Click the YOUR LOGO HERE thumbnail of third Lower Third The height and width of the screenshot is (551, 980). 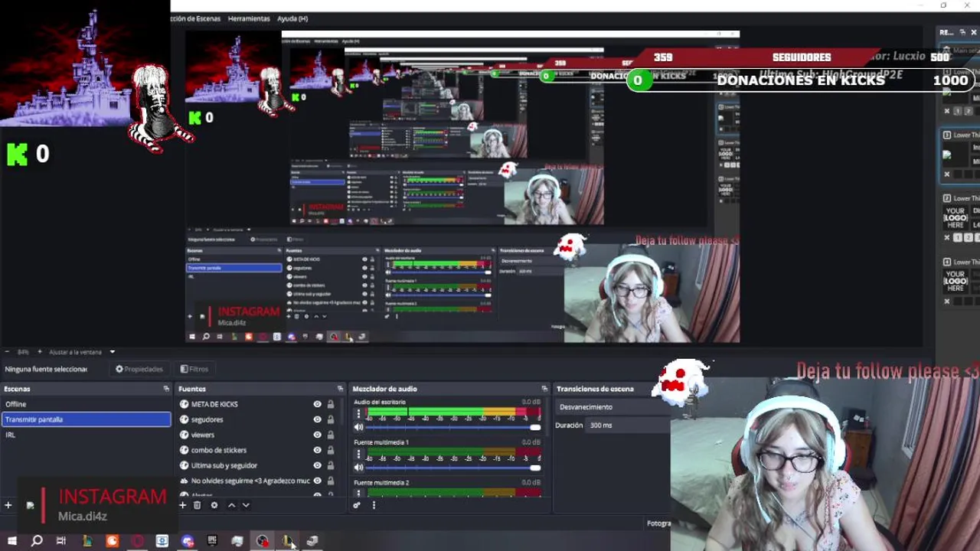[955, 217]
